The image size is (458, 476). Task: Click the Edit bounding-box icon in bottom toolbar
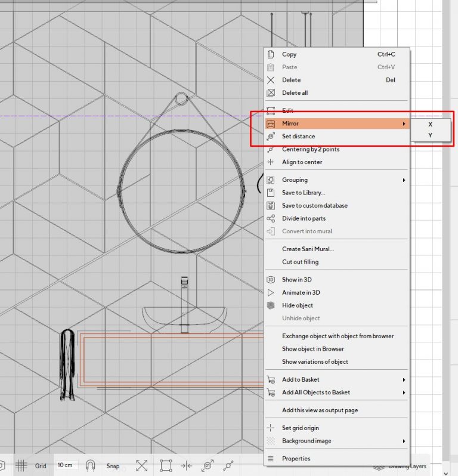[x=166, y=466]
